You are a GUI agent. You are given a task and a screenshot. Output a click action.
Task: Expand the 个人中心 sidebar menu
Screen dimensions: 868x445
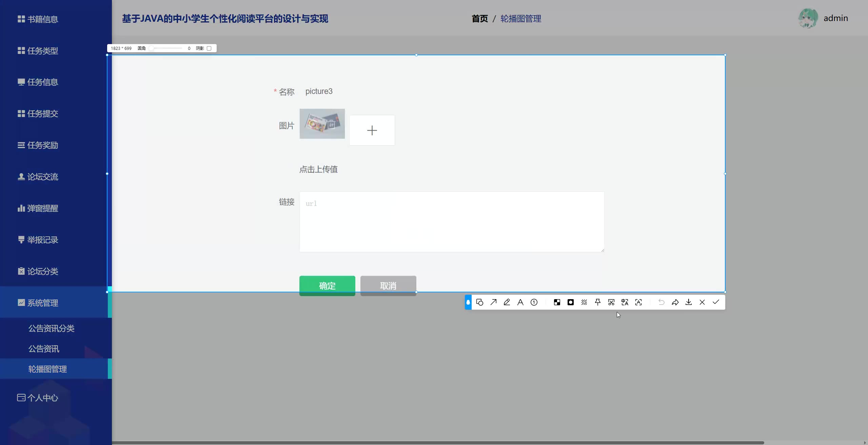pos(43,398)
